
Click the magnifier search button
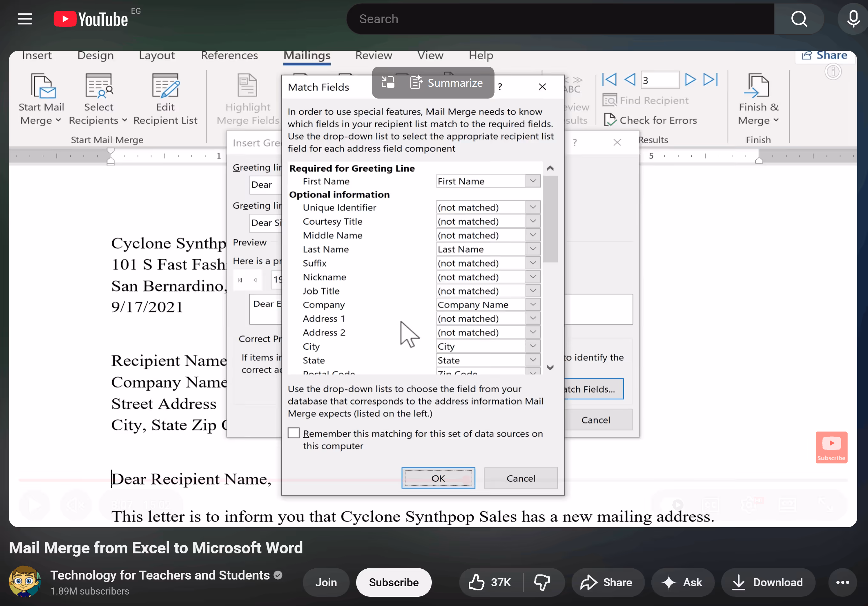[x=799, y=19]
